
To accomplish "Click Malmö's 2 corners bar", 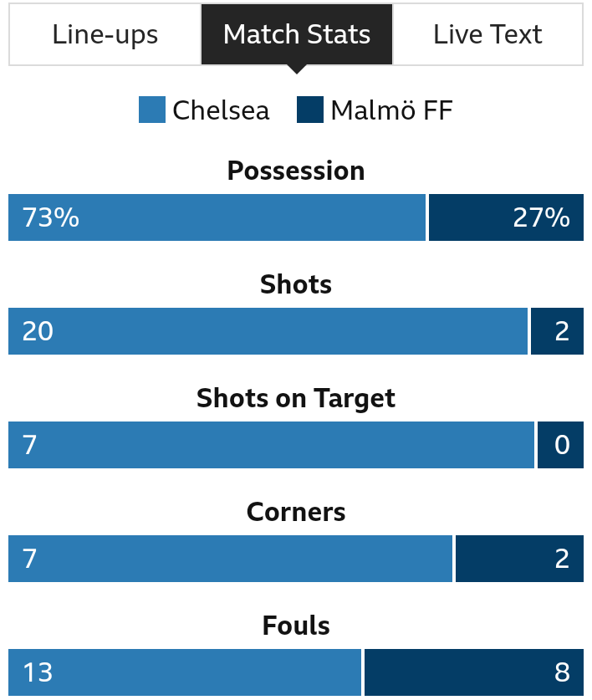I will coord(520,559).
